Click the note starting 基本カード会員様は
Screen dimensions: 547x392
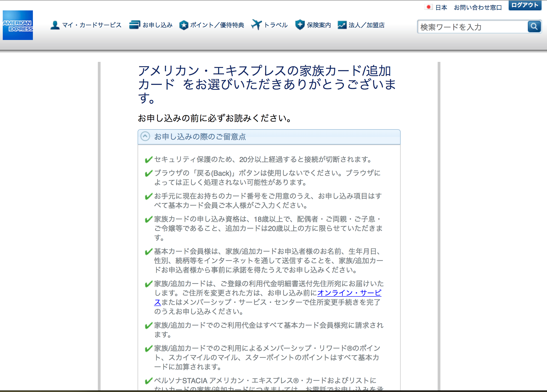tap(269, 261)
